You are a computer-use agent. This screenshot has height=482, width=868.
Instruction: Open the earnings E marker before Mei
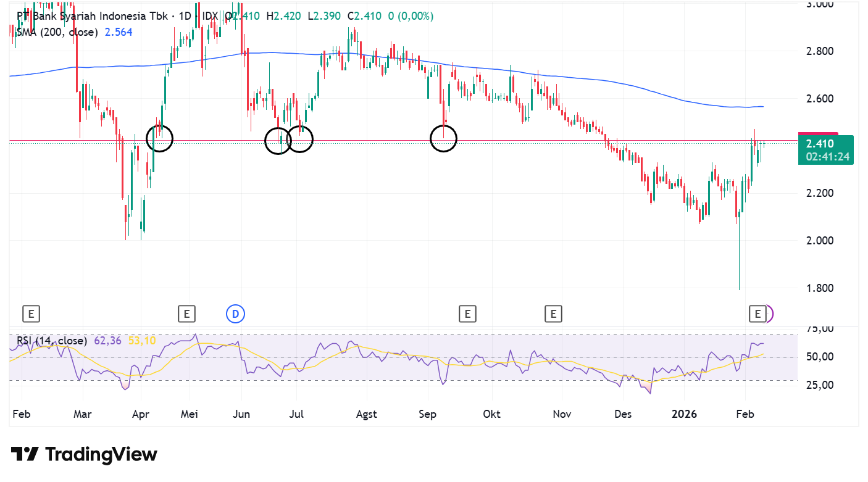click(x=186, y=314)
